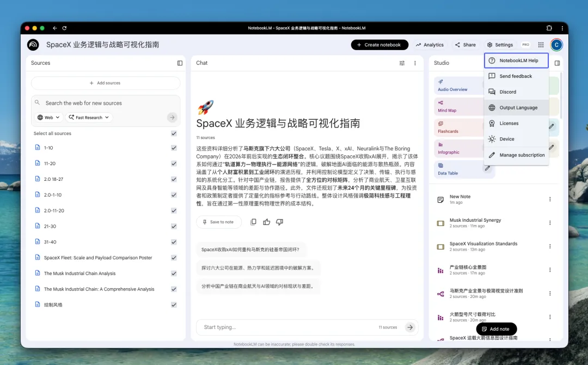Open the Settings dropdown menu
The image size is (588, 365).
coord(500,45)
